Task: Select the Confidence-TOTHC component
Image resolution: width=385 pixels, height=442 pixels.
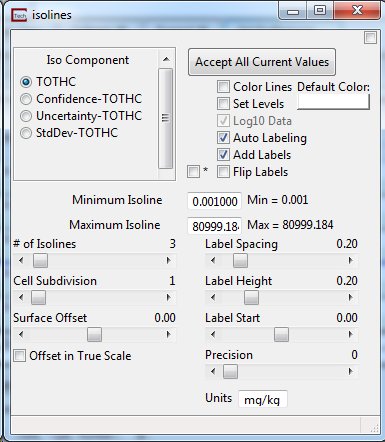Action: click(x=26, y=99)
